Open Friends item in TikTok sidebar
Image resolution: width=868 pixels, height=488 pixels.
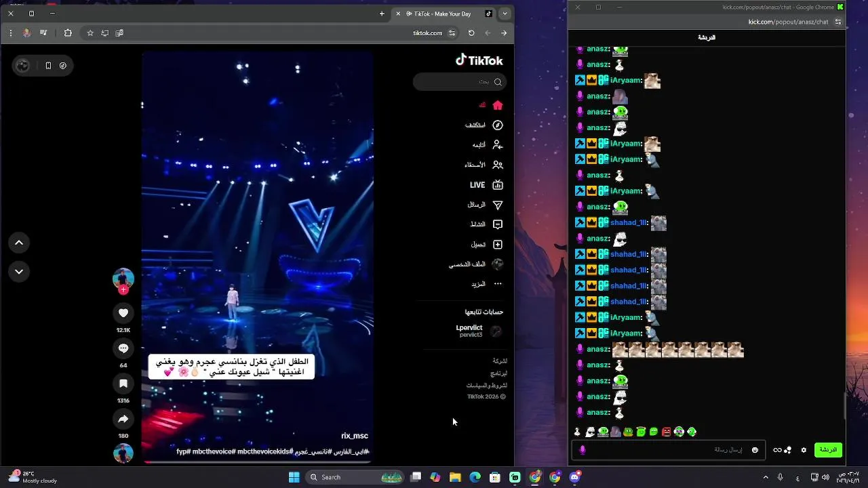(484, 165)
